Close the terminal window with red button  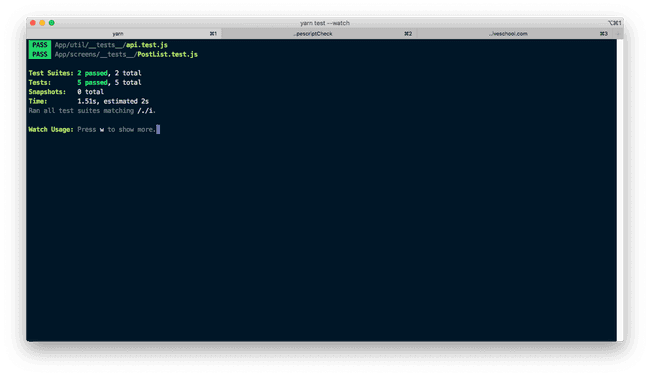point(33,23)
